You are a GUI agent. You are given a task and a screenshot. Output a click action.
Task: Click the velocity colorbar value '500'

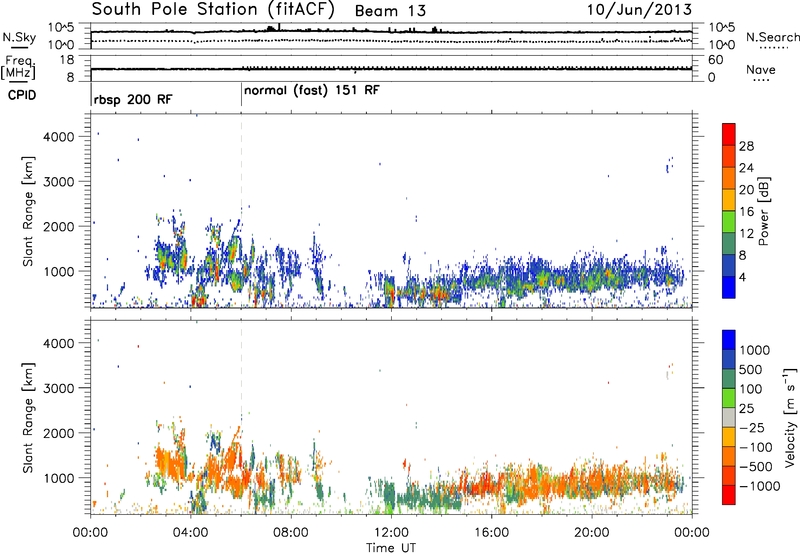tap(751, 370)
